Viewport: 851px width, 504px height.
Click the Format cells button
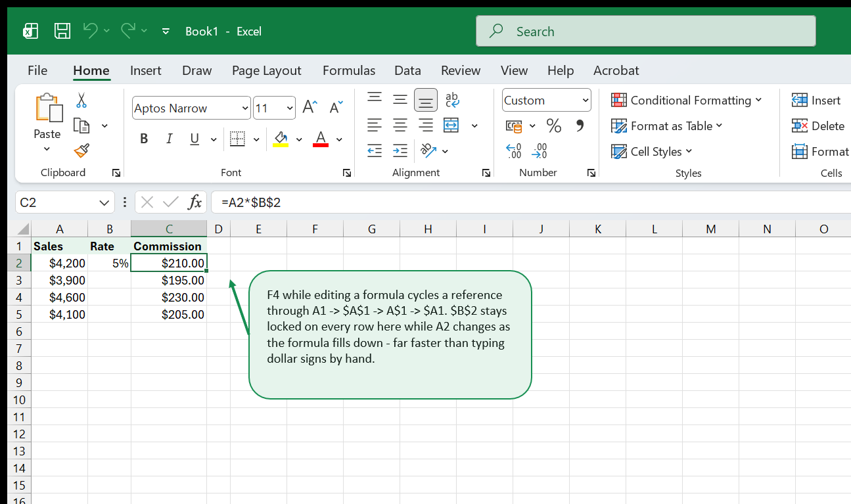820,151
